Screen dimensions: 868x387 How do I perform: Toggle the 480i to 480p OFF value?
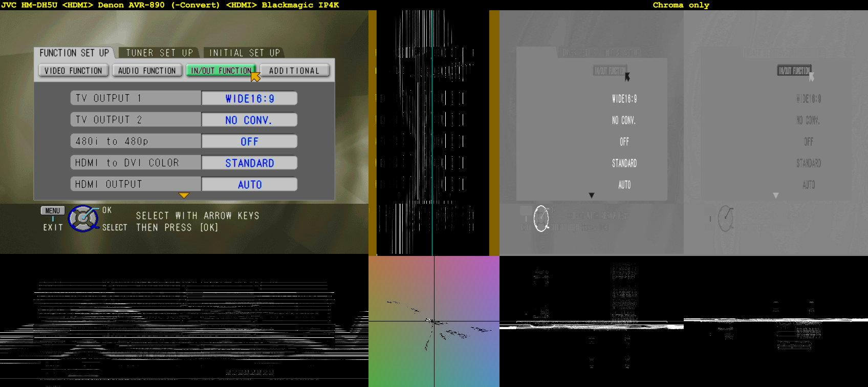249,141
